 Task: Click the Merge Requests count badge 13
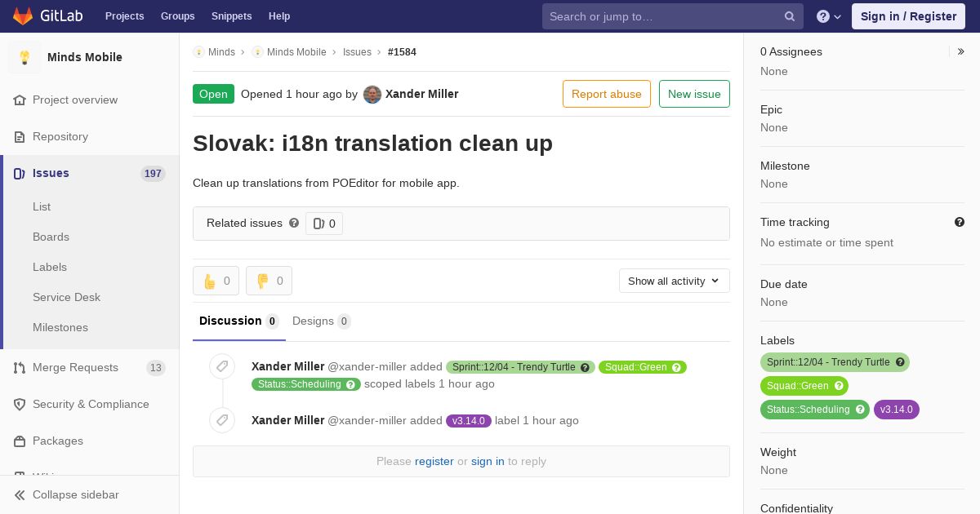pos(156,368)
